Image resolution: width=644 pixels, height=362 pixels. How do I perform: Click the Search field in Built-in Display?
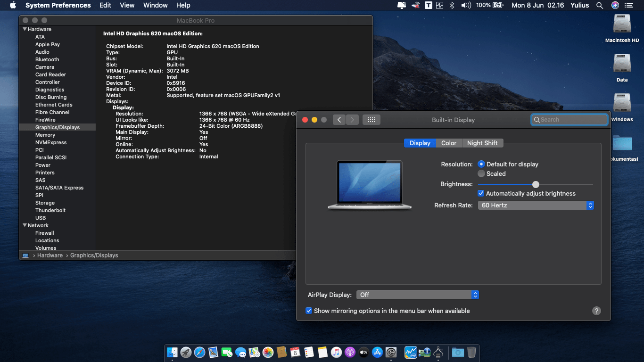click(x=570, y=120)
